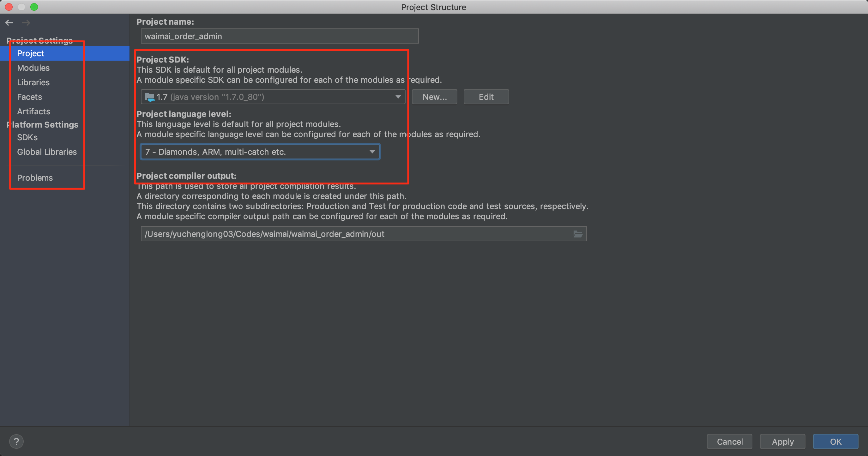Select Global Libraries item
The width and height of the screenshot is (868, 456).
[47, 152]
